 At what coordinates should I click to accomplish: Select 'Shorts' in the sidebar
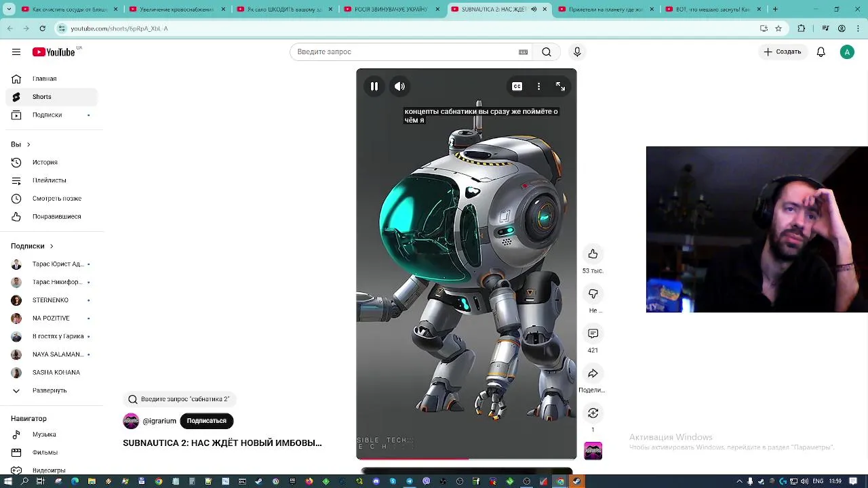(x=51, y=97)
